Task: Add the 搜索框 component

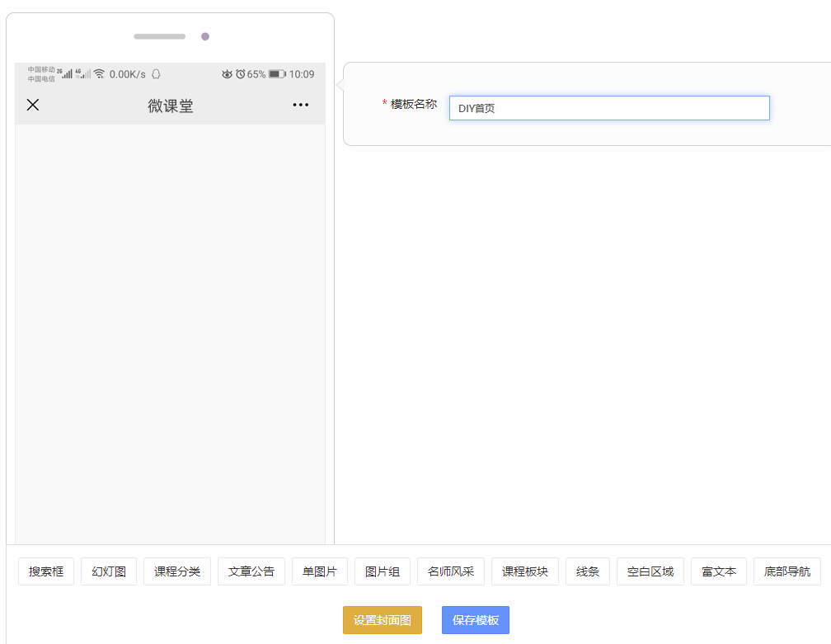Action: point(46,571)
